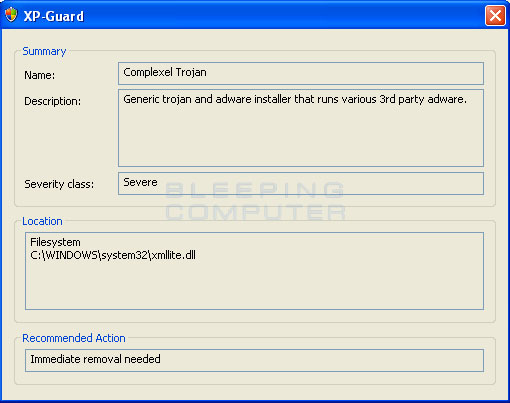
Task: Click the Name field containing Complexel Trojan
Action: point(301,73)
